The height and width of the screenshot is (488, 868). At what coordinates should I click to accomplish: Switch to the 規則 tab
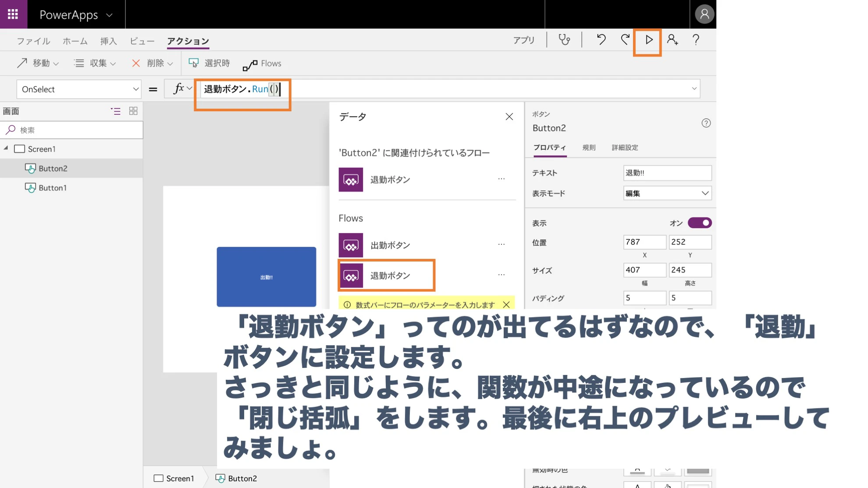[x=589, y=148]
